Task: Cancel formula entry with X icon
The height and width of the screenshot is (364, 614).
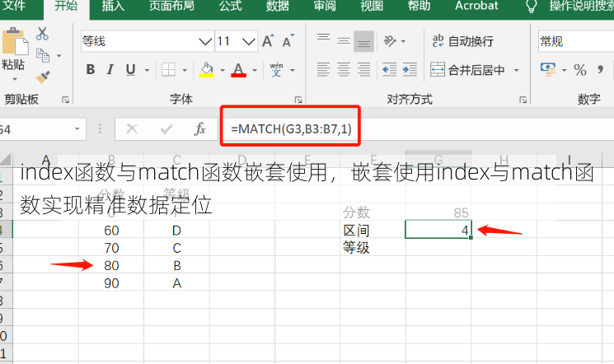Action: click(132, 128)
